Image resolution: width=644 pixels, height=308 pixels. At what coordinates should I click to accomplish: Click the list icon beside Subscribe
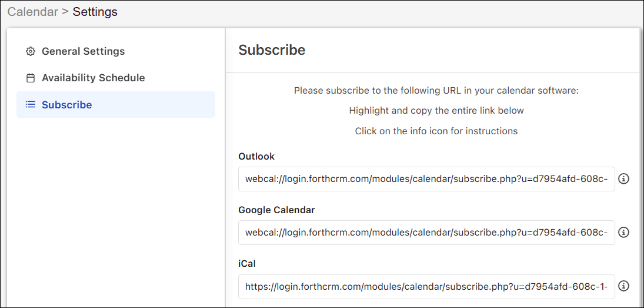click(x=31, y=105)
